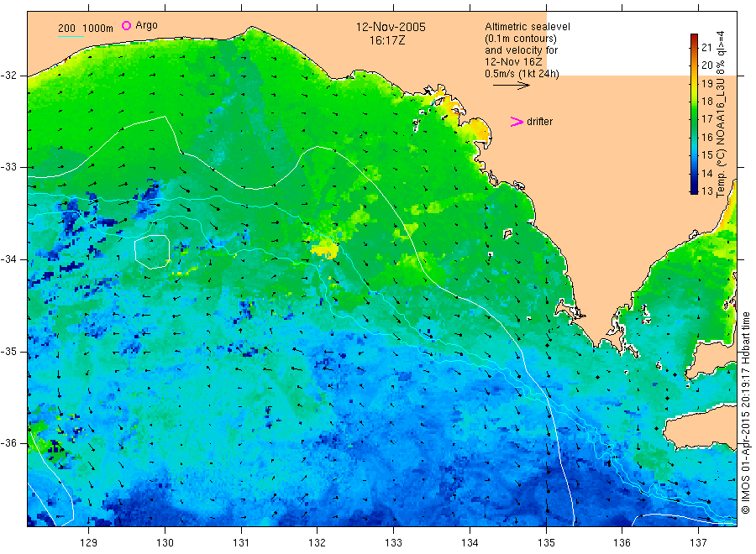Click the magenta Argo circle legend marker
This screenshot has width=756, height=554.
point(126,25)
